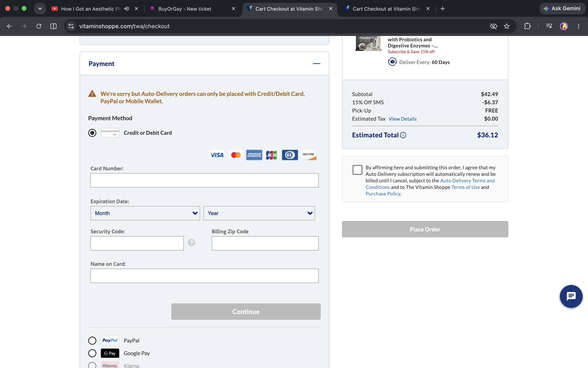Mute the YouTube tab audio icon
This screenshot has width=588, height=368.
tap(127, 9)
